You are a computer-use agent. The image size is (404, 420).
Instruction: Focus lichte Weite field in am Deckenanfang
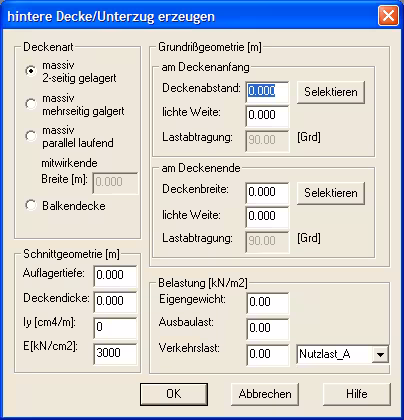[267, 115]
